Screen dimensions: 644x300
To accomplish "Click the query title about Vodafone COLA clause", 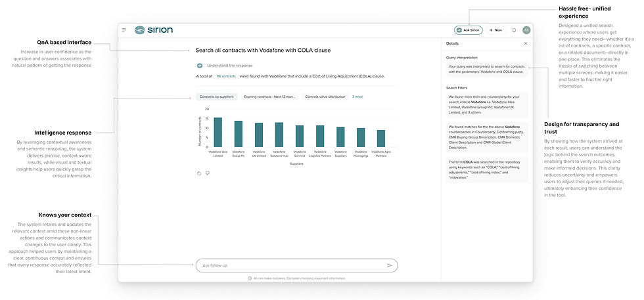I will click(x=264, y=50).
